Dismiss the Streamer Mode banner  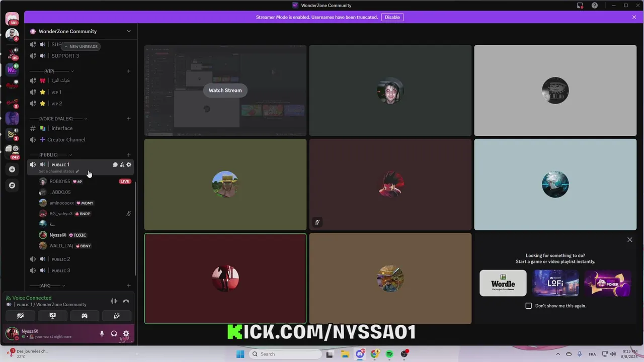coord(634,17)
